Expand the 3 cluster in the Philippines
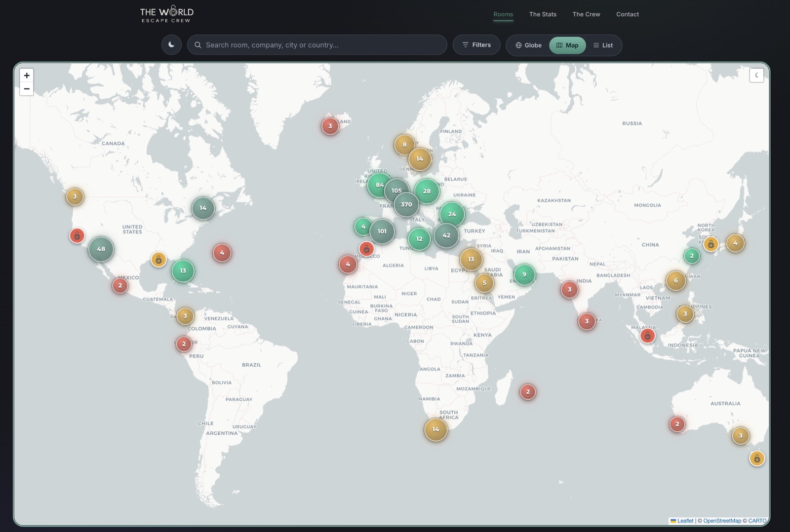This screenshot has height=532, width=790. click(685, 313)
